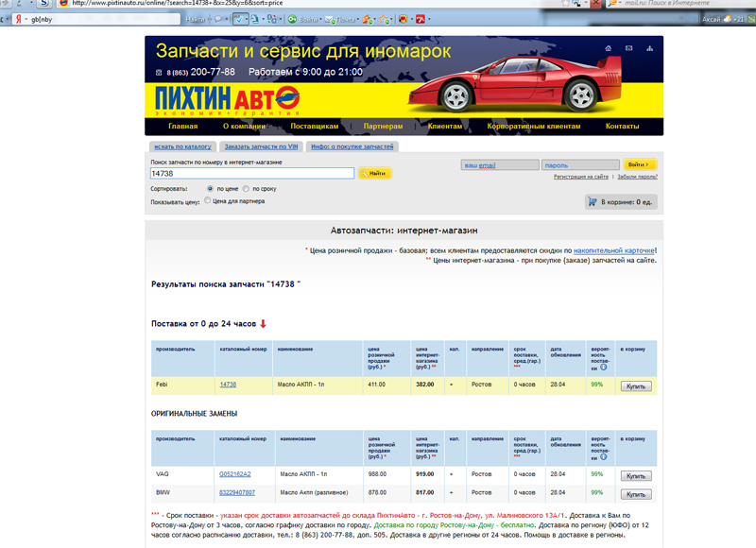Use the spell-check toolbar icon
Viewport: 756px width, 548px height.
pos(238,19)
